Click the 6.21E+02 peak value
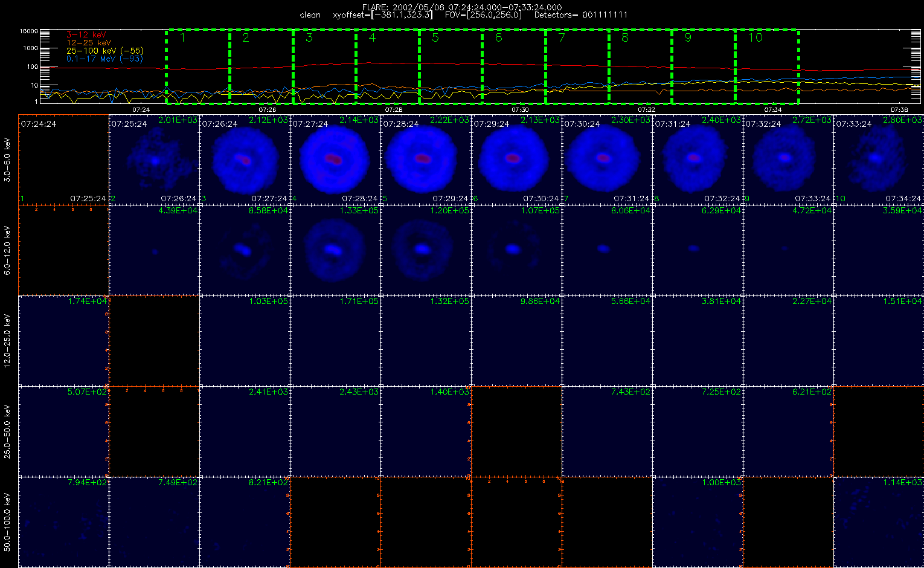 (812, 392)
